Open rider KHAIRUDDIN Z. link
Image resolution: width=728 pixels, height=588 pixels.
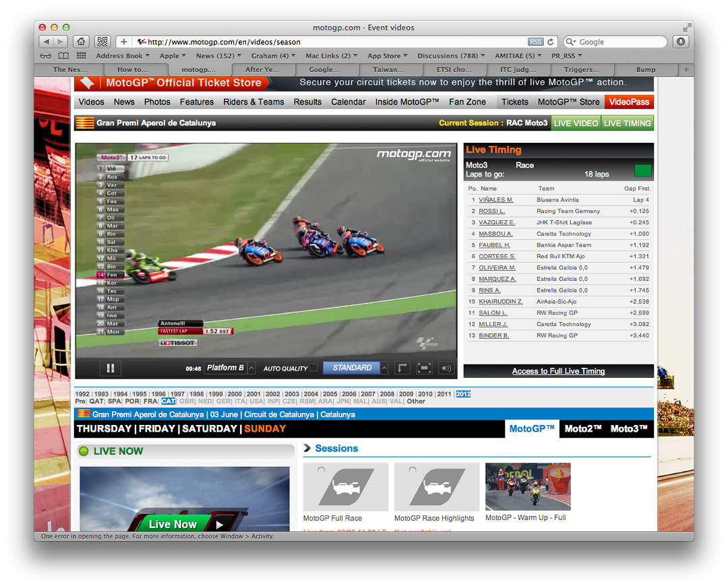pyautogui.click(x=500, y=302)
